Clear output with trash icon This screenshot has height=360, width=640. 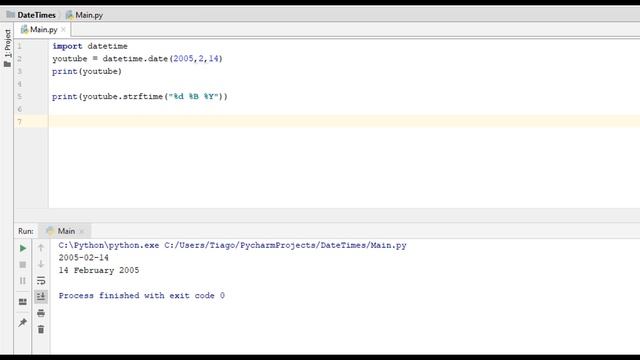[41, 329]
